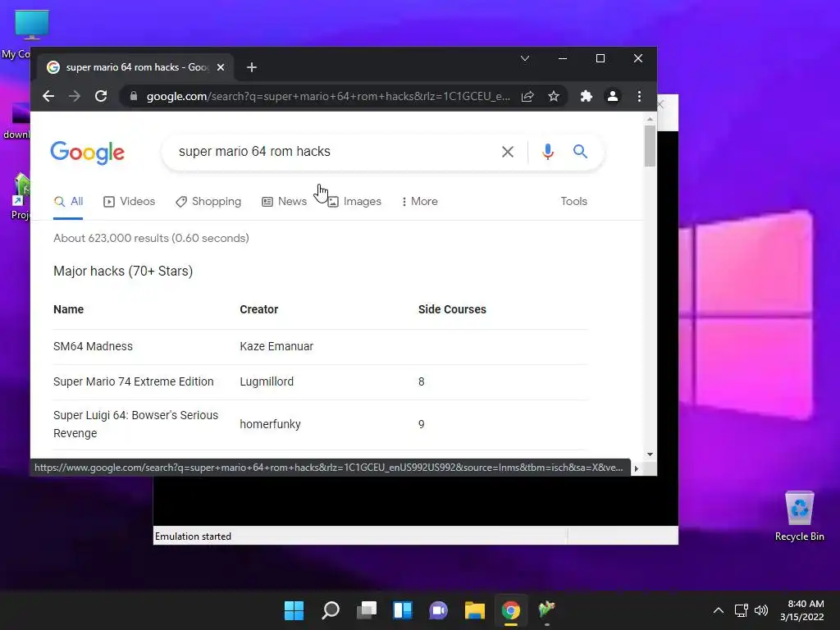This screenshot has width=840, height=630.
Task: Expand the More search categories menu
Action: click(419, 202)
